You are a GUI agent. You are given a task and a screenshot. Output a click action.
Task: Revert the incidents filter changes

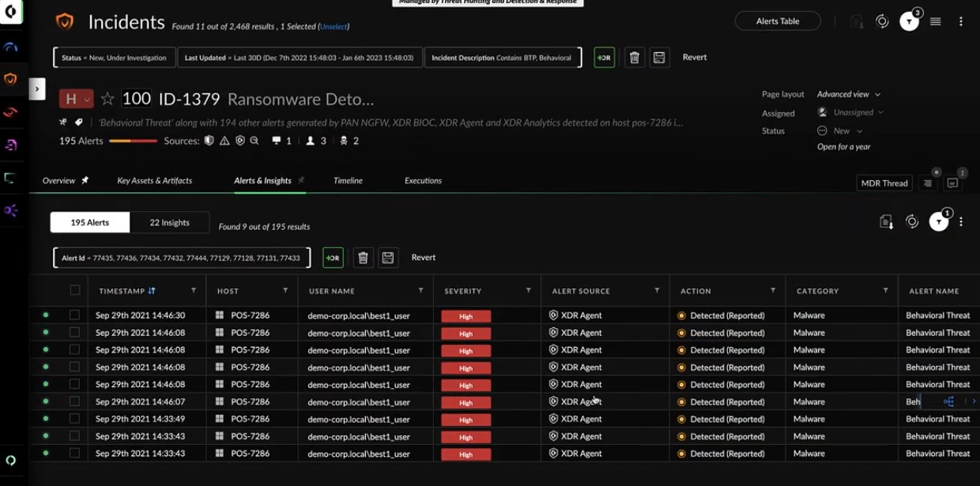click(695, 58)
